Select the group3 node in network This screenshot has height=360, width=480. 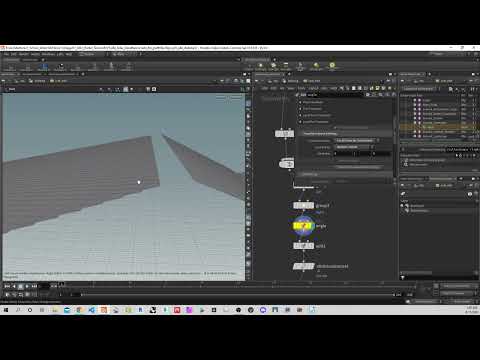tap(303, 205)
